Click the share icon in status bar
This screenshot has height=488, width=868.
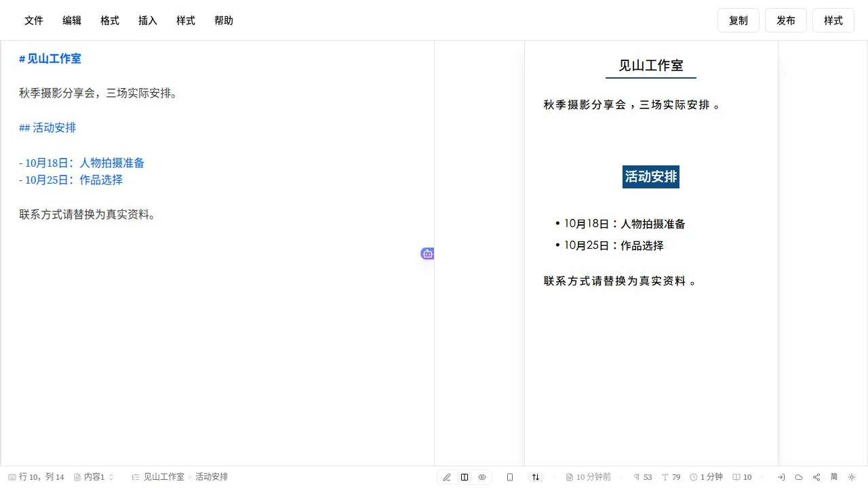coord(816,477)
